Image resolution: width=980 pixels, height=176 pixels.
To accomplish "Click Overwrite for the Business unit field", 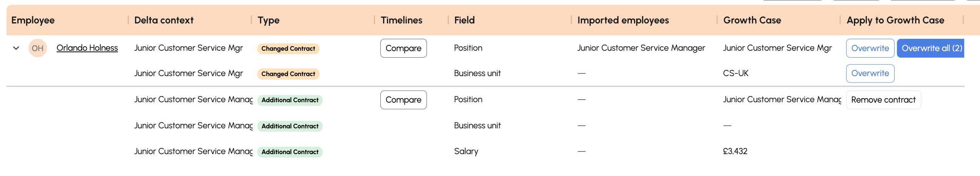I will [x=870, y=73].
